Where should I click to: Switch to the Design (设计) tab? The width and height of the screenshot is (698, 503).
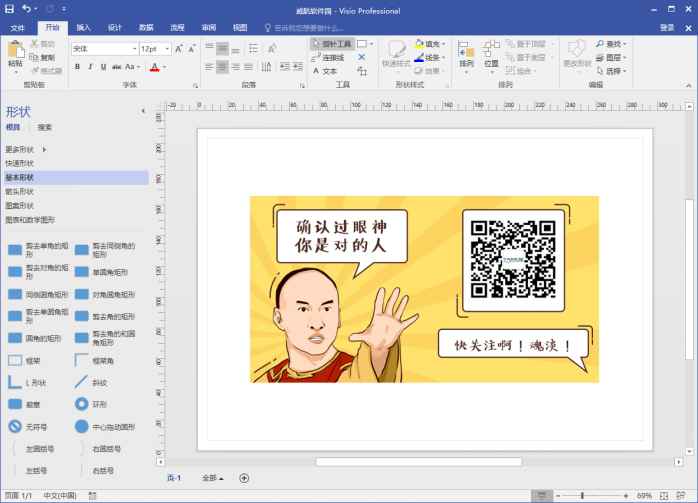(114, 28)
